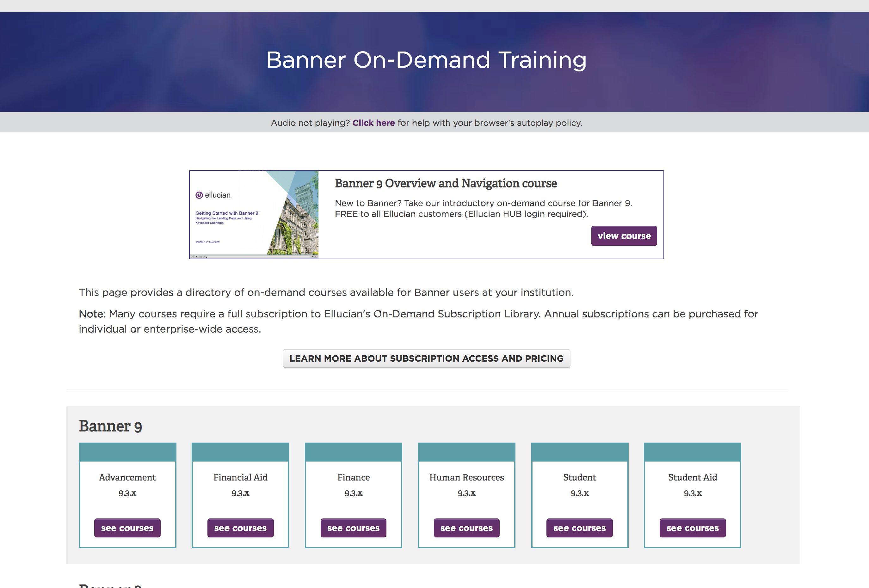Viewport: 869px width, 588px height.
Task: Click the Financial Aid card title
Action: click(x=240, y=477)
